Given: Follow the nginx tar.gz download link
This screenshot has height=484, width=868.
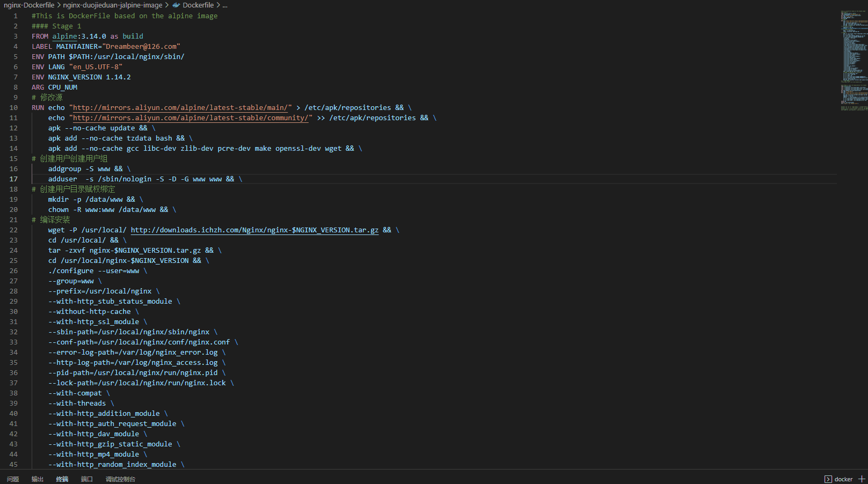Looking at the screenshot, I should coord(254,230).
